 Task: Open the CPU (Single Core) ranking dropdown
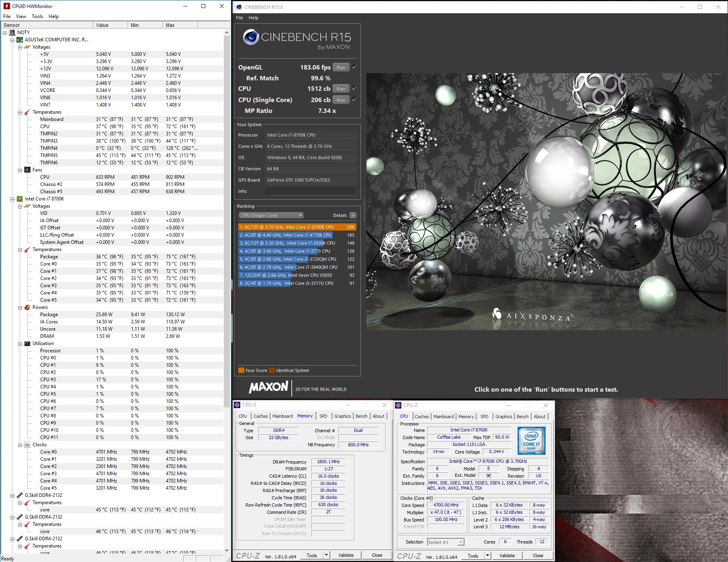[271, 215]
